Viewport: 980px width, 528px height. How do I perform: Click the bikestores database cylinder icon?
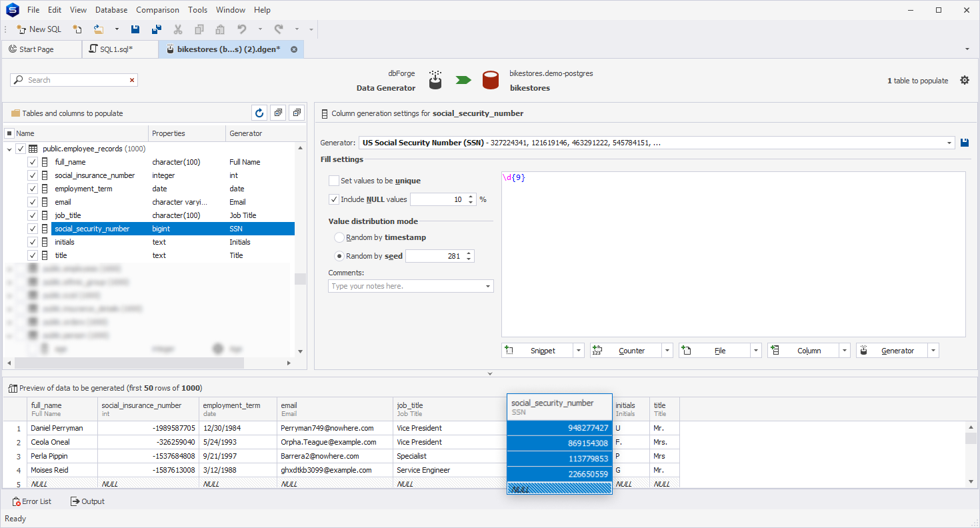(491, 80)
